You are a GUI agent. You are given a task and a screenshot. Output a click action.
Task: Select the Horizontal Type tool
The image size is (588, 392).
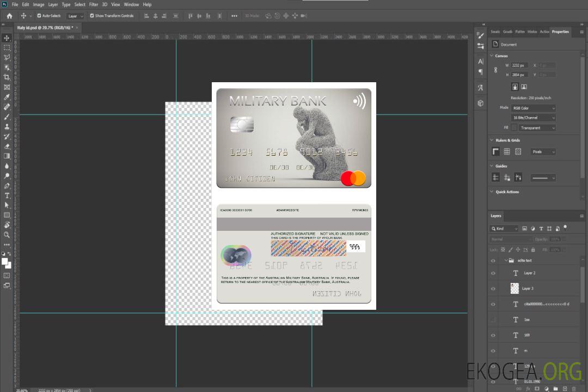[7, 195]
